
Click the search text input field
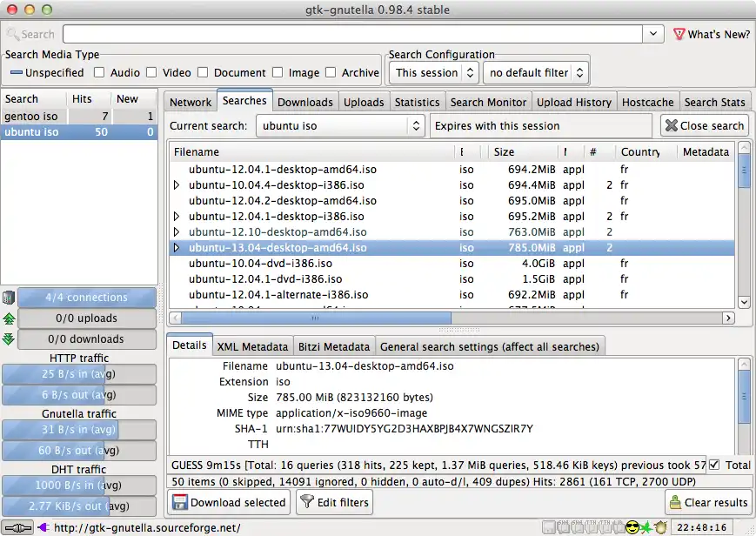click(353, 34)
